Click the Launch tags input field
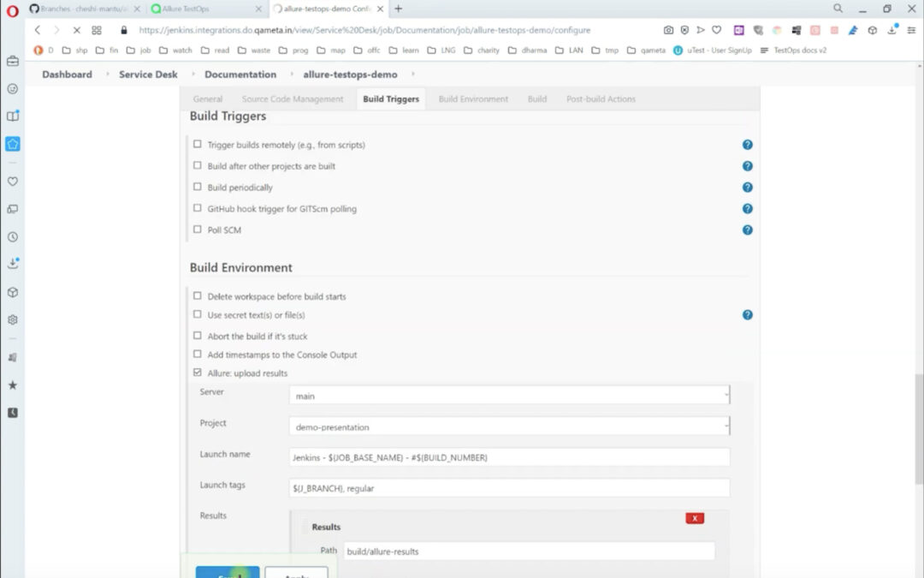This screenshot has width=924, height=578. point(509,488)
